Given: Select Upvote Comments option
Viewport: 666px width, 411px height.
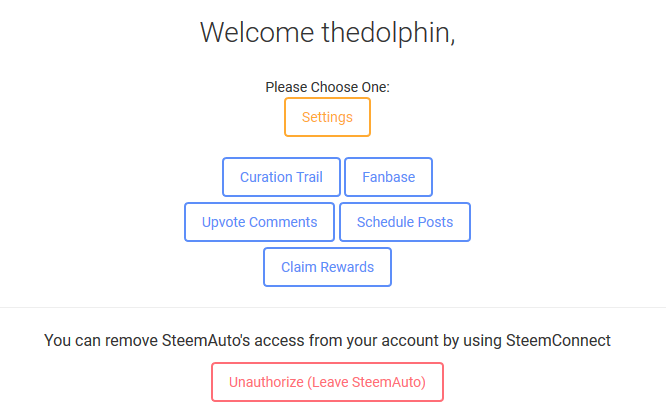Looking at the screenshot, I should 259,222.
